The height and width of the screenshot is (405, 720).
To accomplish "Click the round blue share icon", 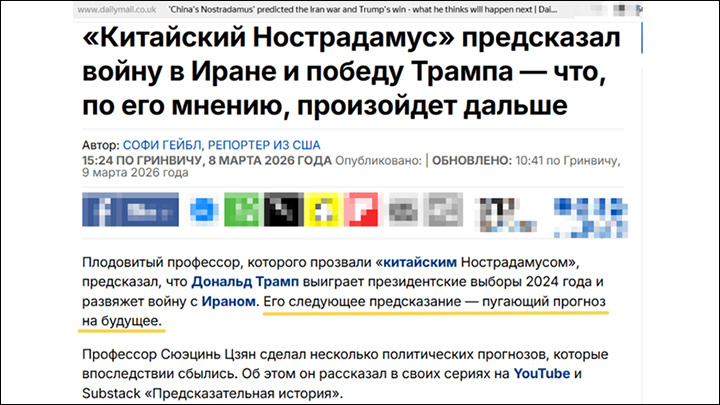I will click(204, 210).
